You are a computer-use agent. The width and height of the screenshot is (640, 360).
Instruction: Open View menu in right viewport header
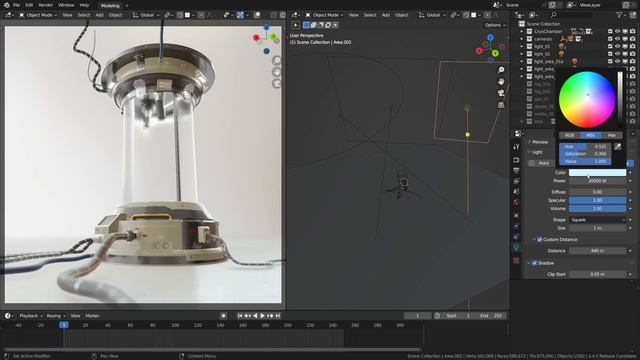(353, 15)
